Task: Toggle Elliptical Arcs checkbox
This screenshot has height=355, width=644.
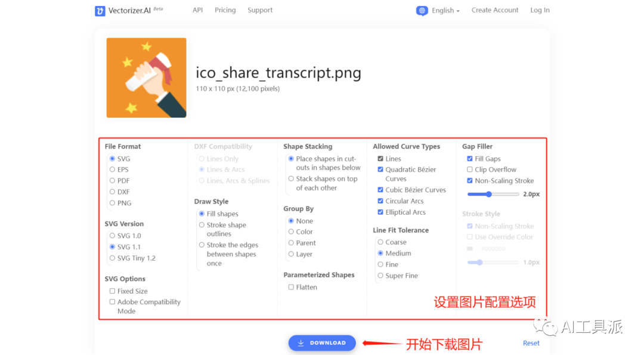Action: click(x=380, y=212)
